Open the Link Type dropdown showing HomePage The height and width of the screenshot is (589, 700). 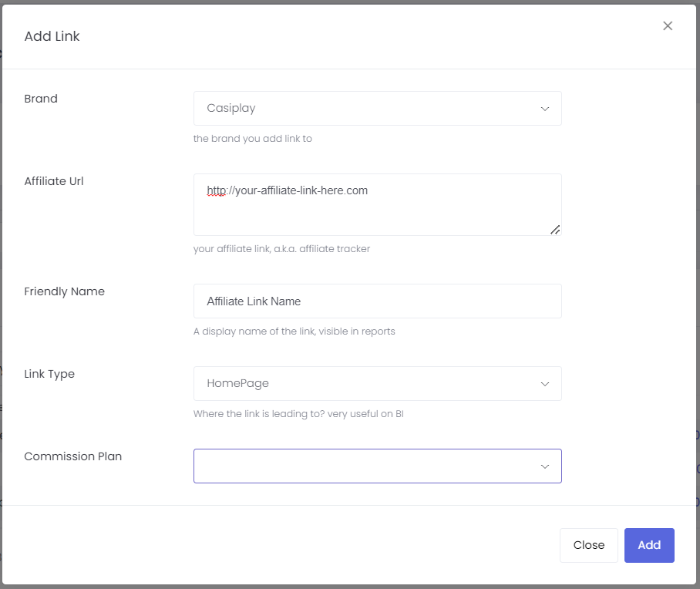click(x=377, y=384)
